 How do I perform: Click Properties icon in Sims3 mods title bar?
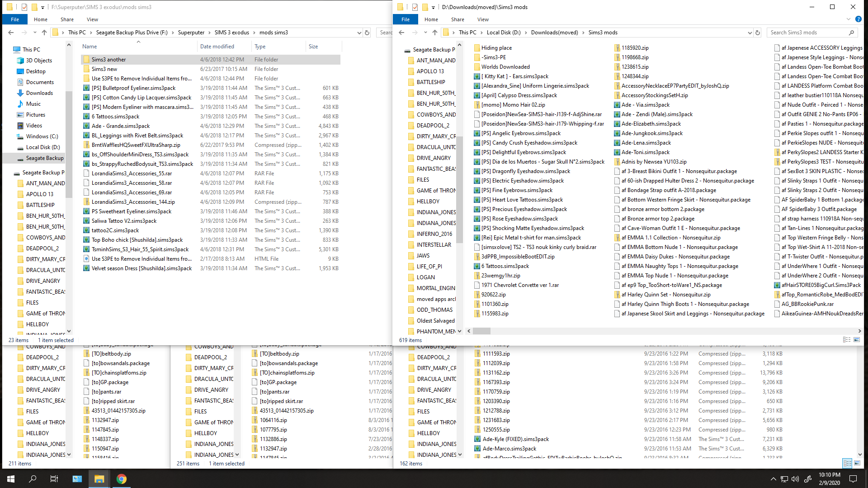[415, 7]
